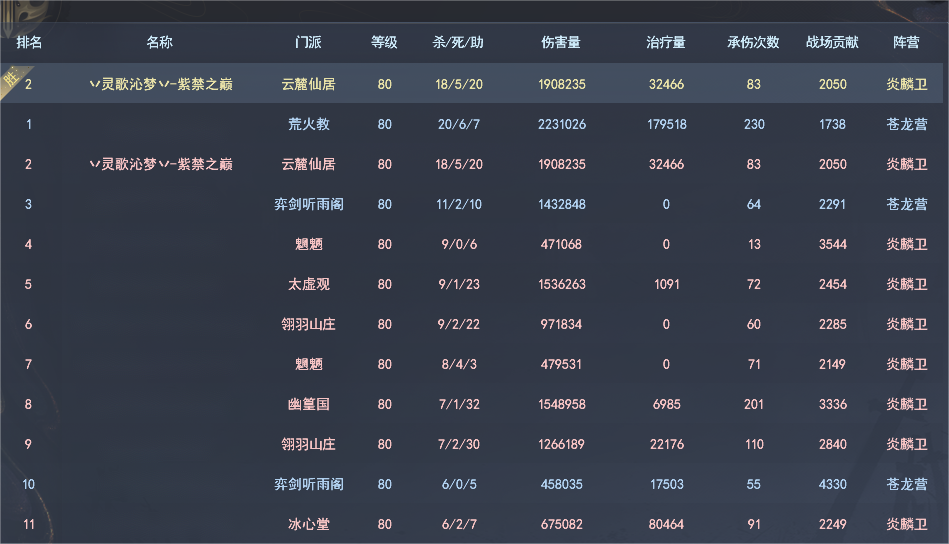Click 苍龙营 faction in rank 10 row
Screen dimensions: 949x544
907,483
